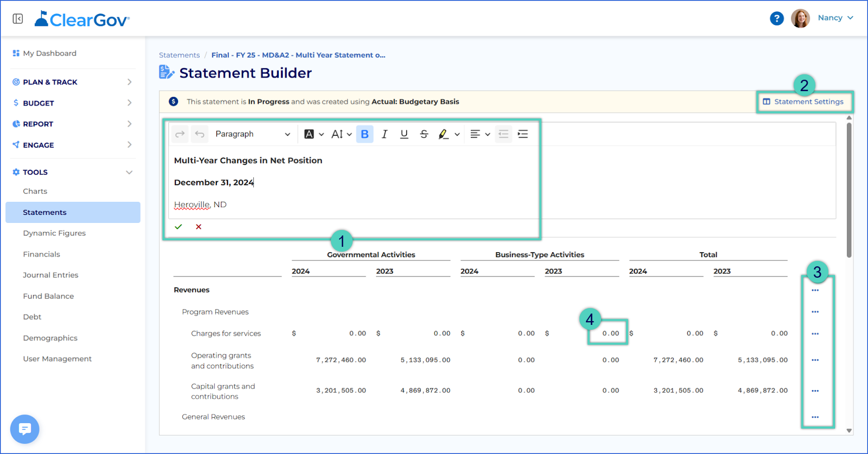Open the chat support bubble
The height and width of the screenshot is (454, 868).
[x=24, y=429]
